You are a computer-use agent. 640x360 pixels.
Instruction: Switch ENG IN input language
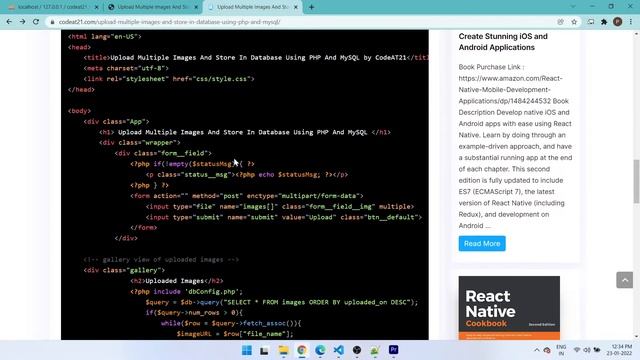[x=561, y=350]
